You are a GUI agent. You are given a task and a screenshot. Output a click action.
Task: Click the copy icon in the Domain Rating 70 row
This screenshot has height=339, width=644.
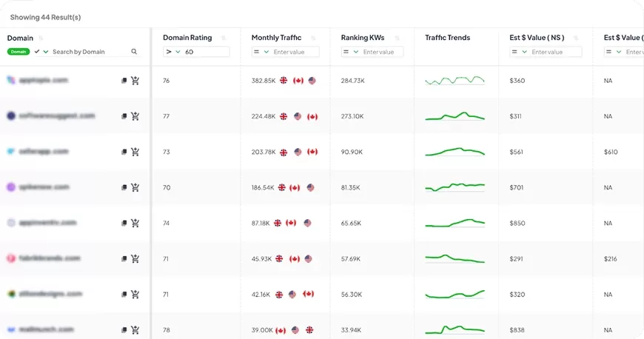click(x=124, y=187)
